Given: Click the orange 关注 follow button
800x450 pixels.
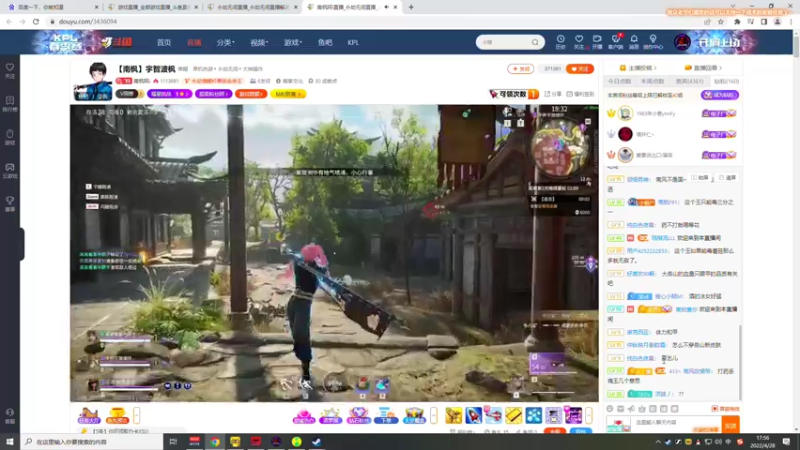Looking at the screenshot, I should (580, 68).
